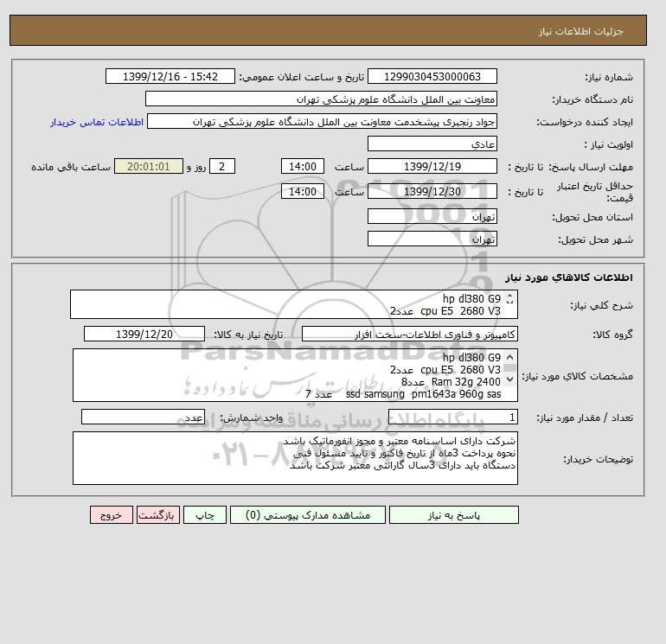Viewport: 666px width, 644px height.
Task: Click the countdown timer 20:01:01
Action: click(x=149, y=167)
